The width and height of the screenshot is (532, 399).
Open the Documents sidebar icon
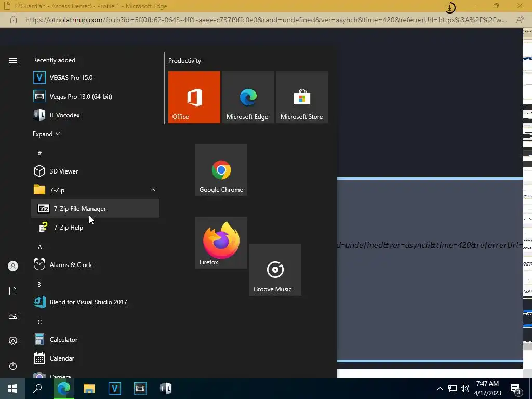(x=13, y=291)
